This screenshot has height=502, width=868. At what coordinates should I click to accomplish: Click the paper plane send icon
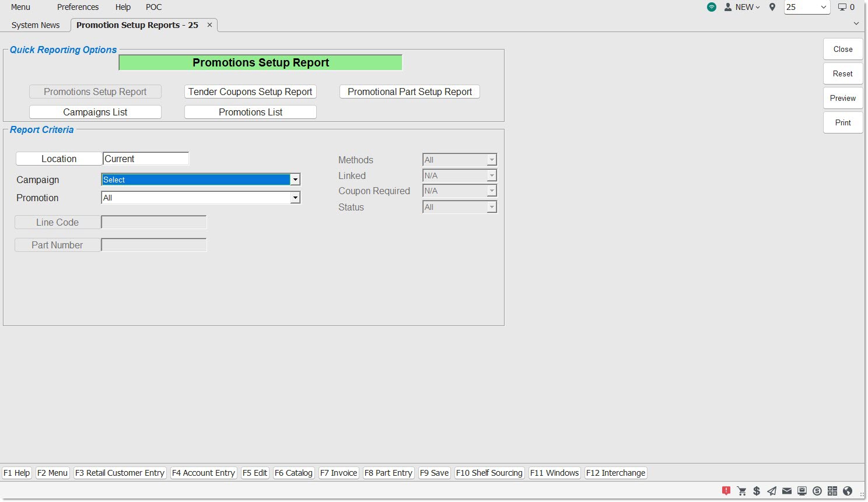772,491
